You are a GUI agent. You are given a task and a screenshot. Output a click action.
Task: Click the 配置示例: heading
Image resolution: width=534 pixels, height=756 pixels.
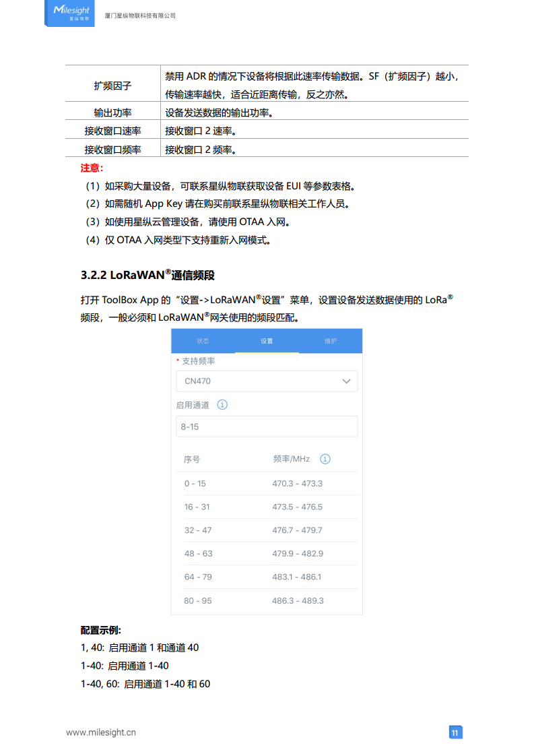[x=101, y=630]
